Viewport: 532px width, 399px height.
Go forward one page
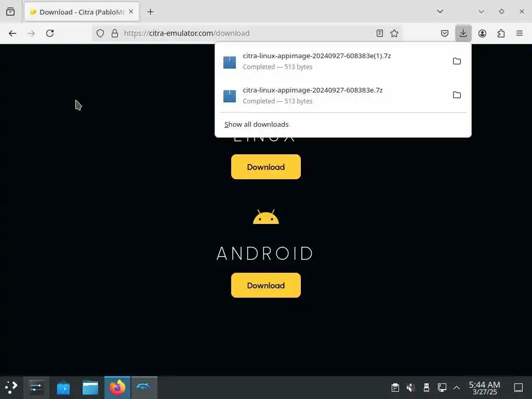(x=31, y=33)
